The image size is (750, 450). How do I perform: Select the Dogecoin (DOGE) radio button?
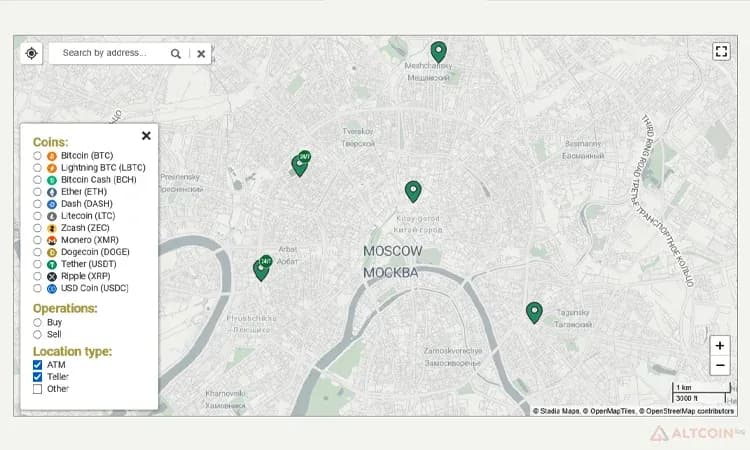click(x=37, y=252)
